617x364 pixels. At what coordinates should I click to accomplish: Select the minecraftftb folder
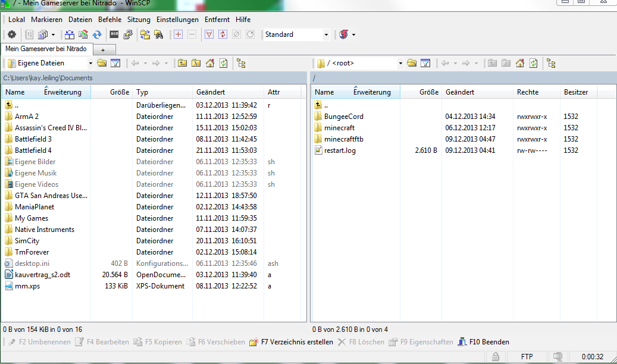[343, 139]
